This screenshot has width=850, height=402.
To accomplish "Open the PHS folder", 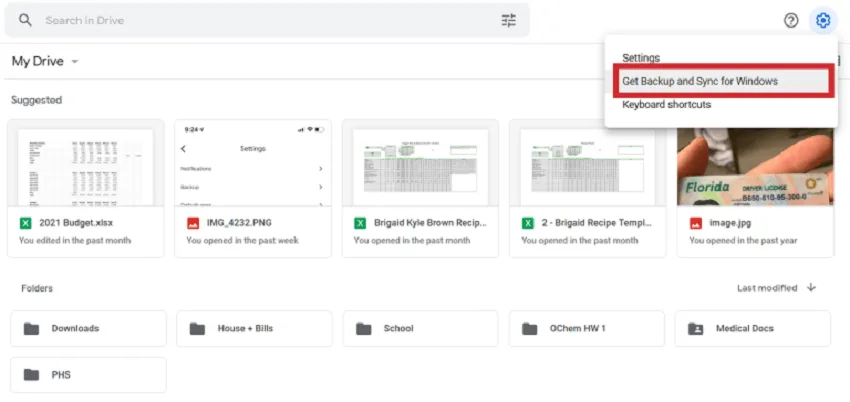I will (88, 375).
